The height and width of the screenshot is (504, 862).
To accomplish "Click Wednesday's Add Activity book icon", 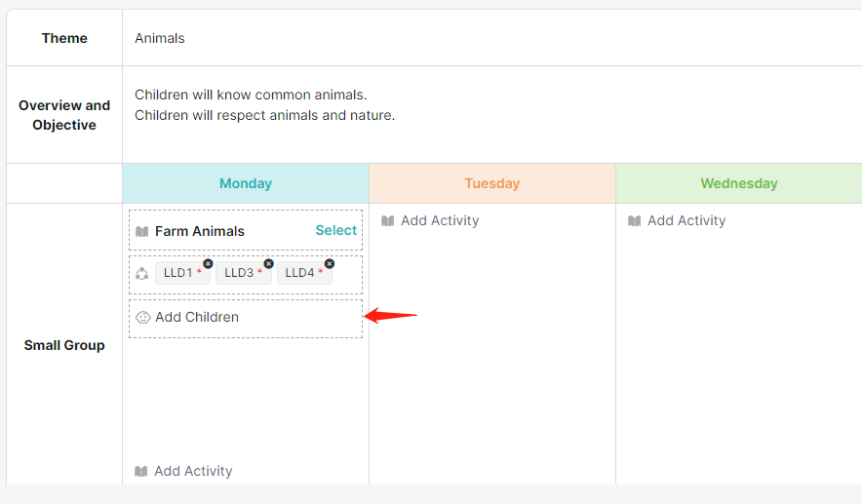I will 635,221.
